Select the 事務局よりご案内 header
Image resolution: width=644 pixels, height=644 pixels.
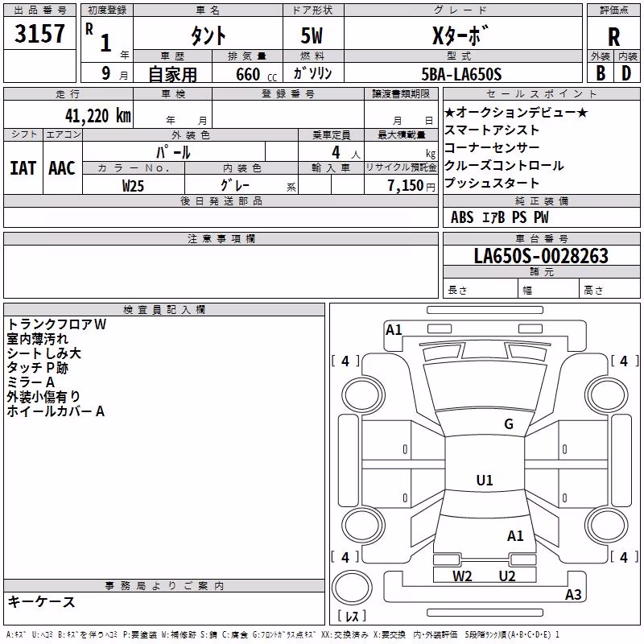[x=164, y=586]
